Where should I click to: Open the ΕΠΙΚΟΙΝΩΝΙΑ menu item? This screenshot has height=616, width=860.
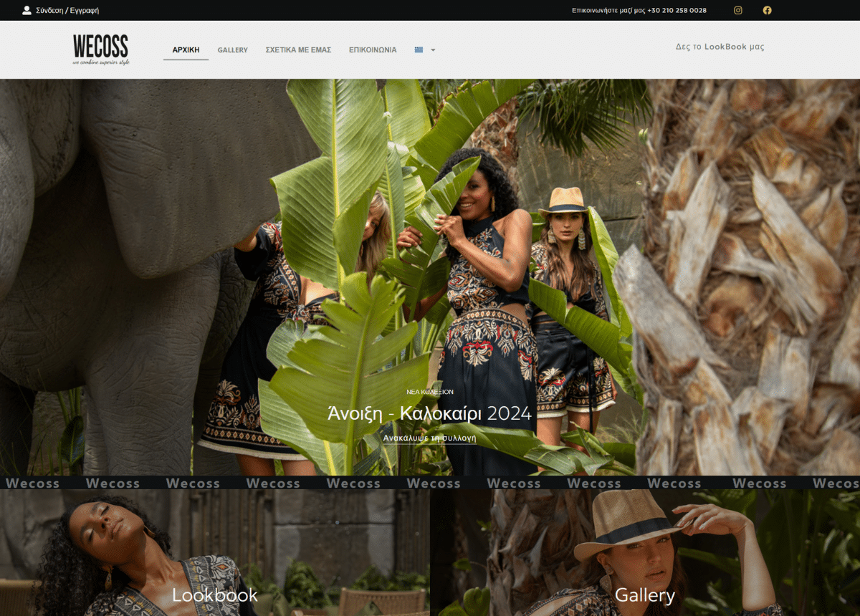(373, 50)
